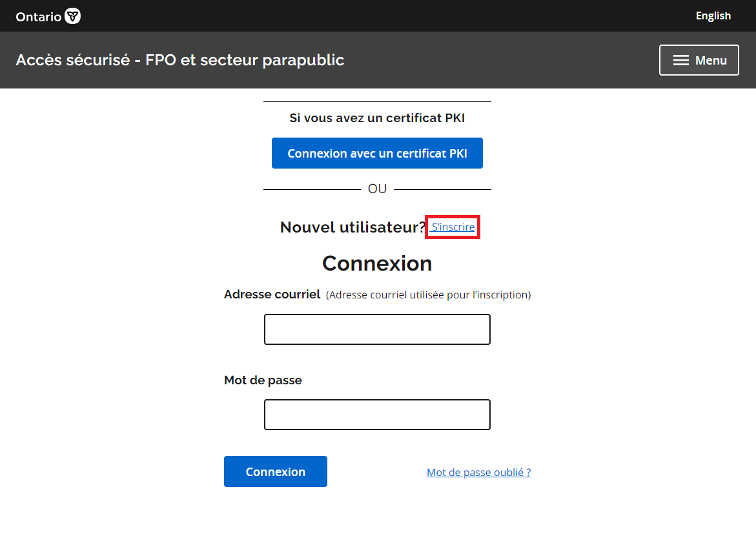Viewport: 756px width, 549px height.
Task: Click the hamburger icon on the Menu button
Action: pos(680,59)
